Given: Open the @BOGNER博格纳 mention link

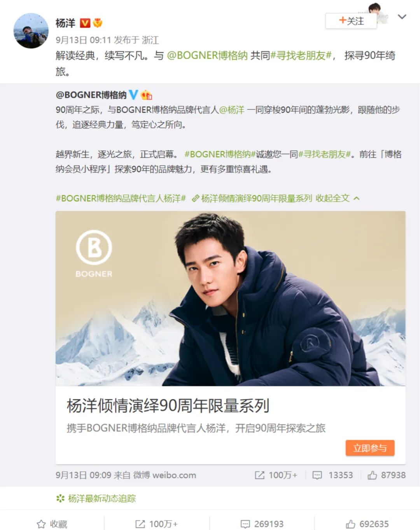Looking at the screenshot, I should tap(207, 56).
